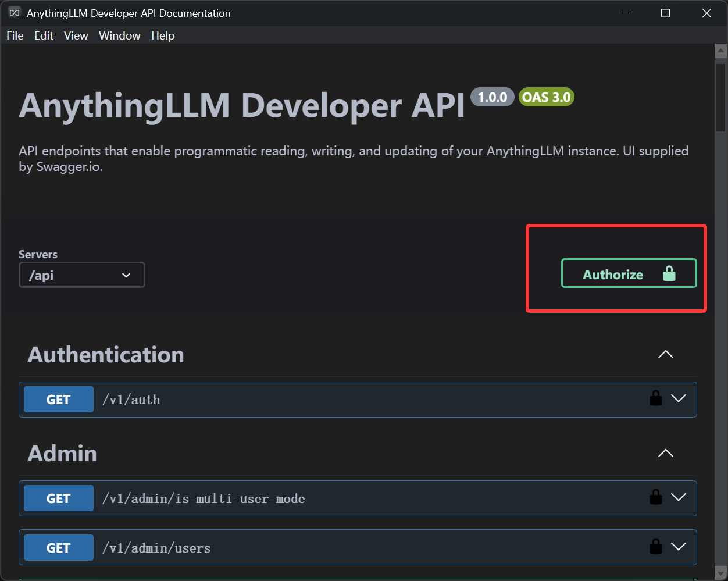Click GET badge for /v1/admin/users
728x581 pixels.
(59, 548)
